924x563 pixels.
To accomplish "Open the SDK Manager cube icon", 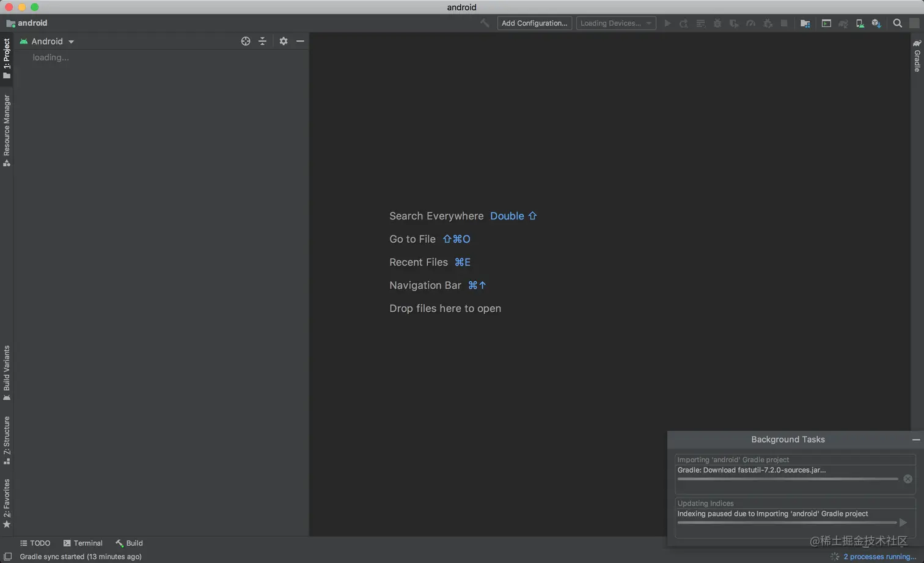I will 876,23.
